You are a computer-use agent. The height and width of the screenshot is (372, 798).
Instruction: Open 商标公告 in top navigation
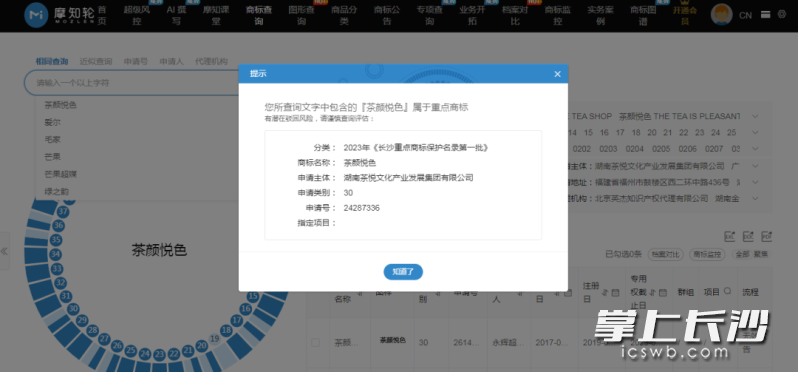(x=387, y=15)
